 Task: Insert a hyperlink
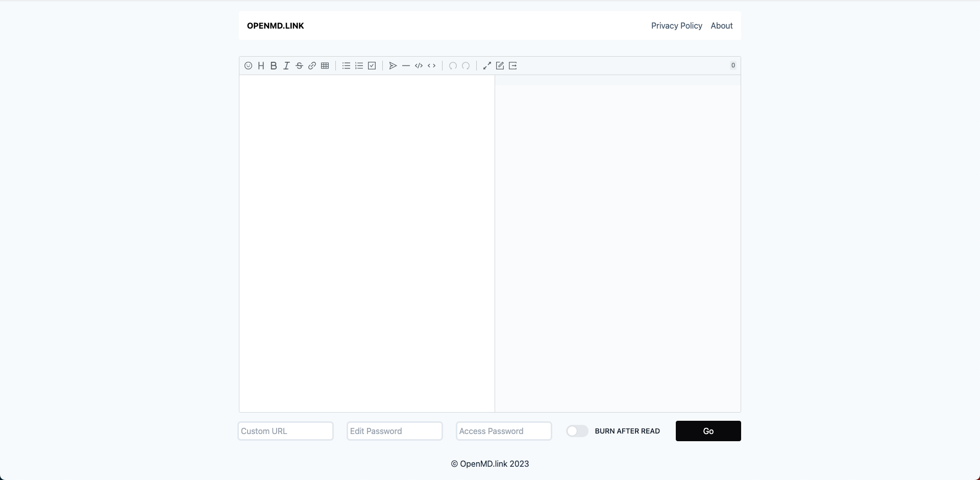[x=312, y=65]
